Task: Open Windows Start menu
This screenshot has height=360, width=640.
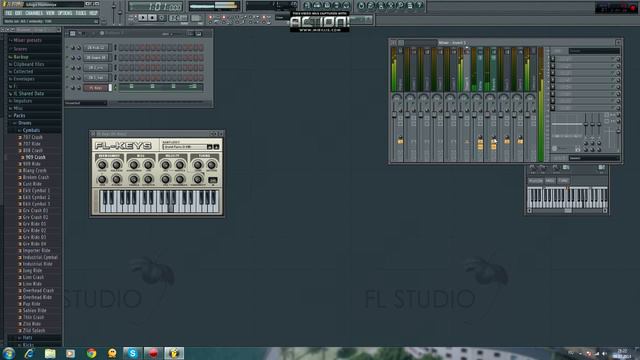Action: click(x=9, y=353)
